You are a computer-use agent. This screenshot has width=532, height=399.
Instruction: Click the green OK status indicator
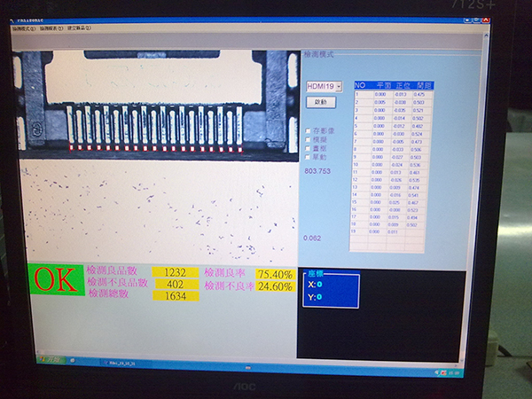click(x=55, y=279)
